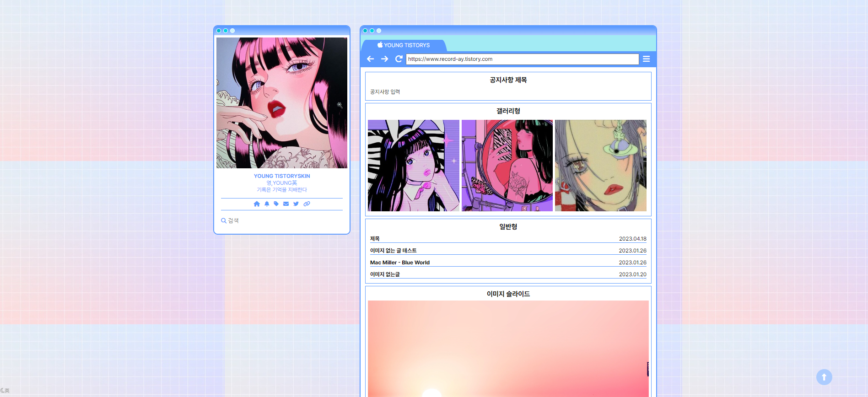Click the 영,YOUNG英 nickname text
Screen dimensions: 868x397
pos(282,183)
